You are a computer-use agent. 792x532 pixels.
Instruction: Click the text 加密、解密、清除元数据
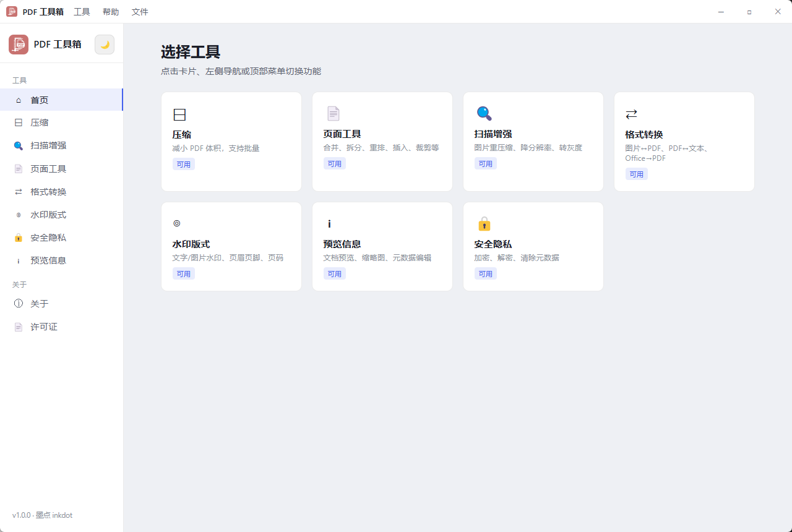[x=517, y=258]
